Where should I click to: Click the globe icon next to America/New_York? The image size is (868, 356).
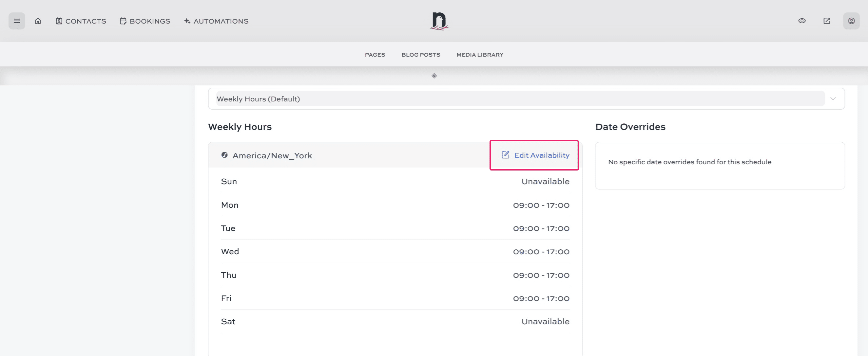tap(224, 155)
